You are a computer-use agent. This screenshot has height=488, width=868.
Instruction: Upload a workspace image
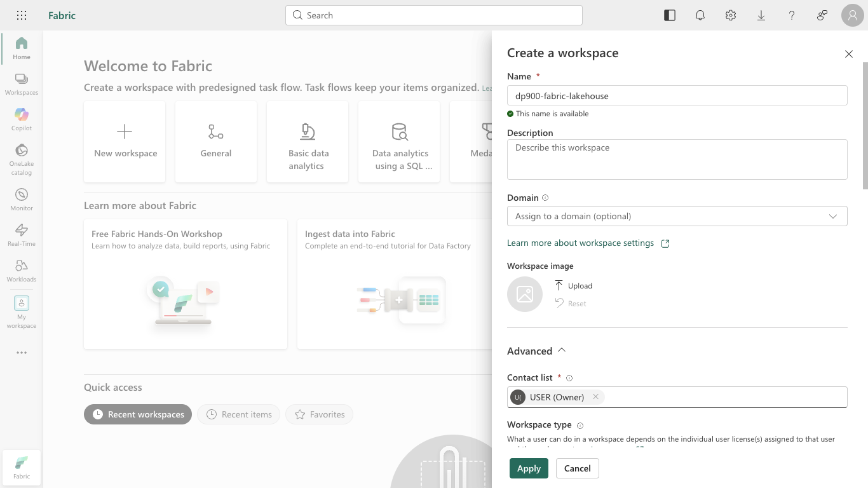(573, 285)
